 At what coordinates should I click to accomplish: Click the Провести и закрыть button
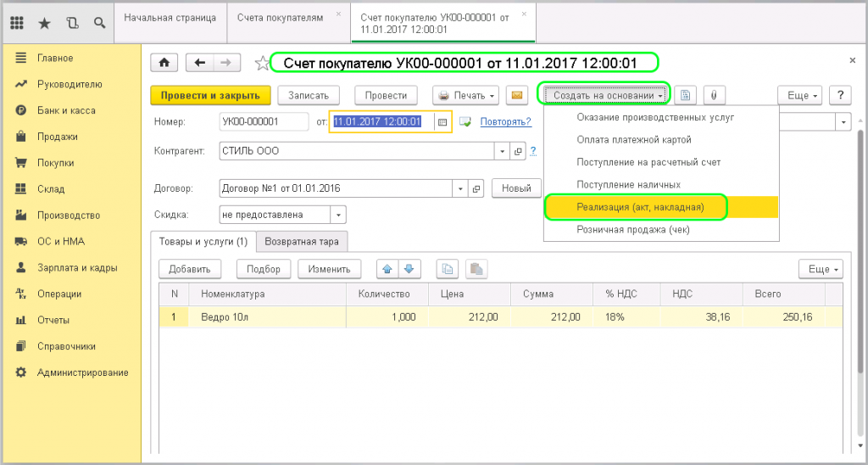pyautogui.click(x=210, y=96)
